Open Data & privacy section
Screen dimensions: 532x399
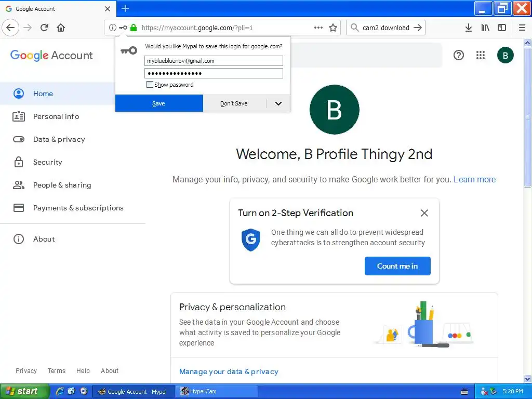coord(59,139)
